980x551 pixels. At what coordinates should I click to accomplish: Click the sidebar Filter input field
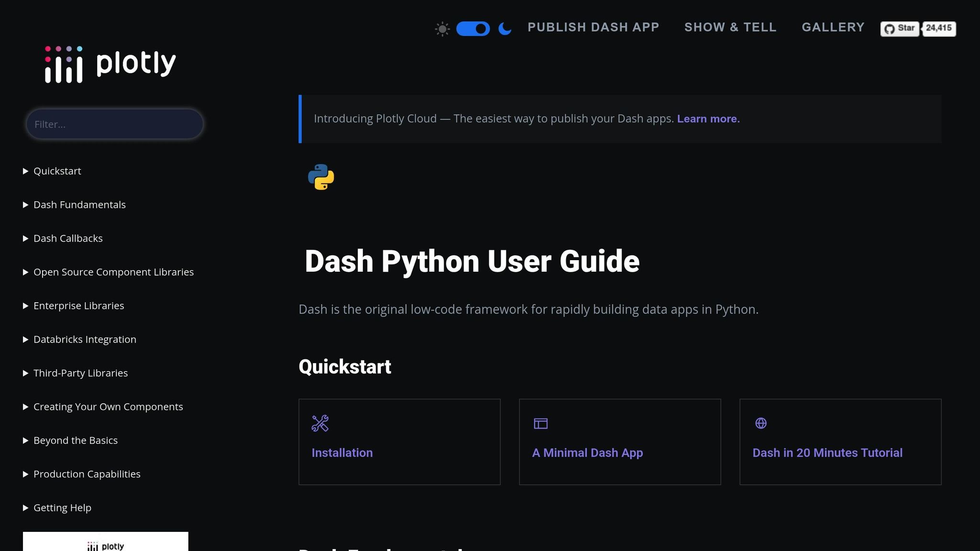(x=115, y=124)
